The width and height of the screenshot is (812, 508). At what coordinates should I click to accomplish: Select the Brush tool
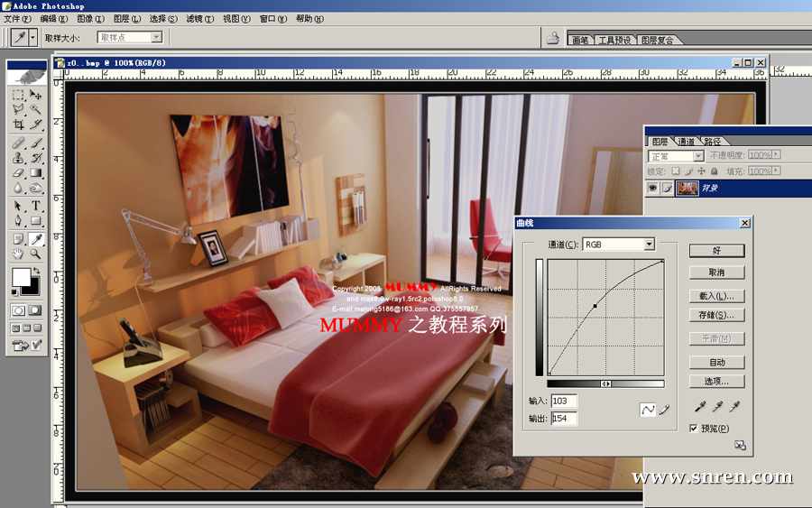point(35,143)
